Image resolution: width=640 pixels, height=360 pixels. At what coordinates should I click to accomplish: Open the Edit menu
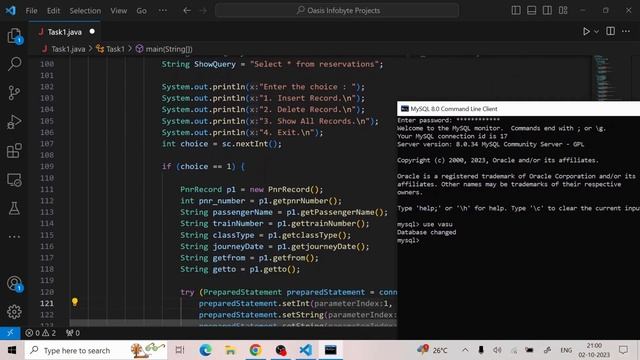[x=53, y=11]
